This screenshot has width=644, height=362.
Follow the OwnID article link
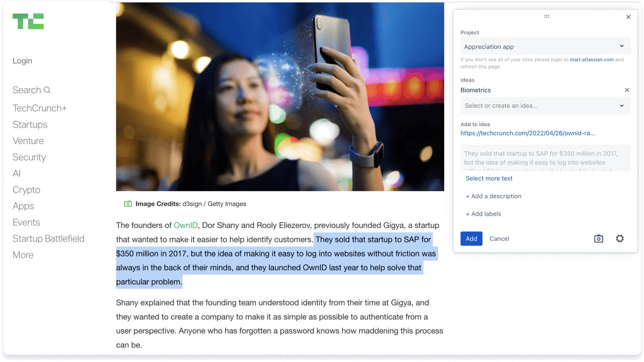tap(186, 225)
